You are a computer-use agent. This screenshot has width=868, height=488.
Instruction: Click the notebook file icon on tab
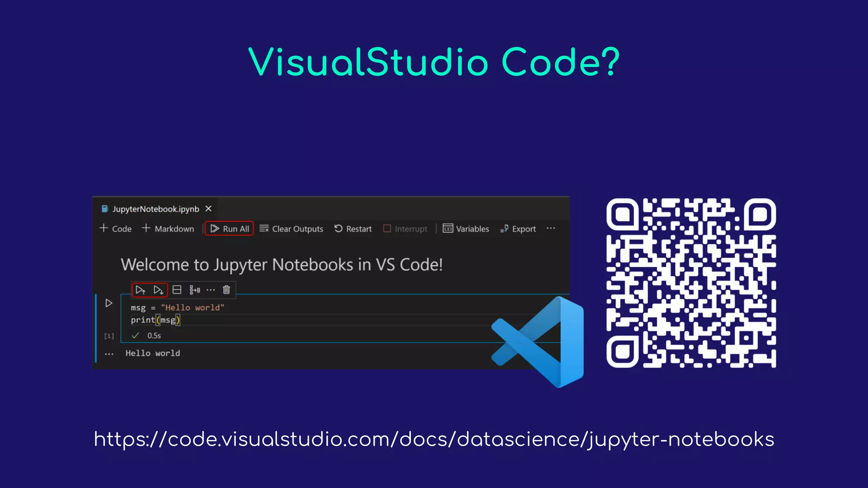(105, 209)
